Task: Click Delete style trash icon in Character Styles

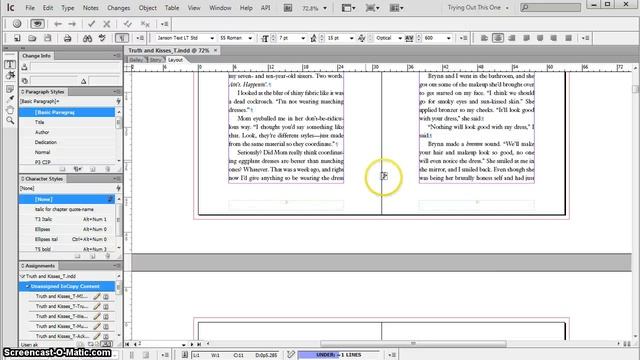Action: (108, 256)
